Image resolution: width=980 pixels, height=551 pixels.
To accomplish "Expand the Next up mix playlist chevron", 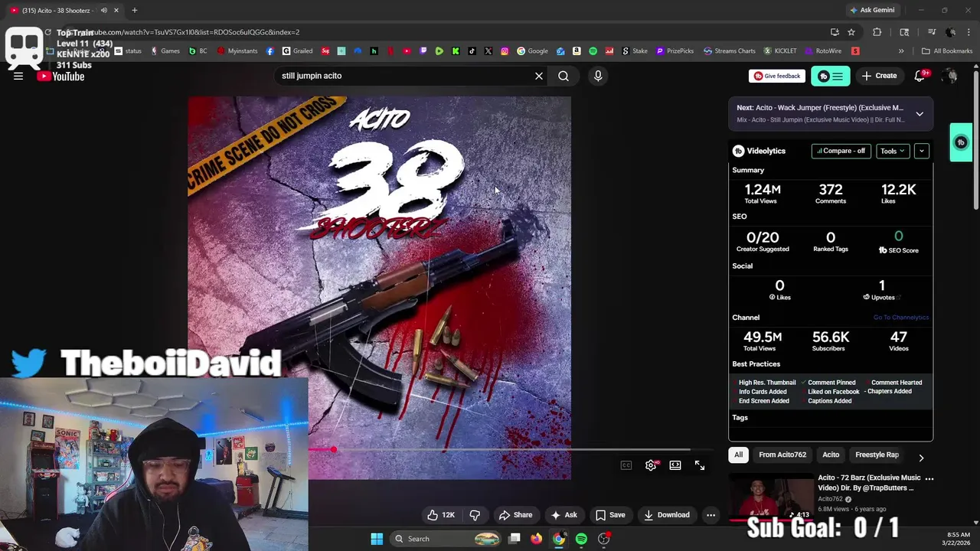I will pyautogui.click(x=920, y=114).
